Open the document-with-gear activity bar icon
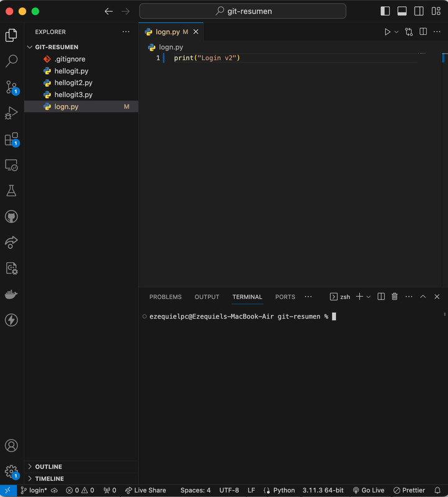This screenshot has height=497, width=448. click(x=11, y=268)
